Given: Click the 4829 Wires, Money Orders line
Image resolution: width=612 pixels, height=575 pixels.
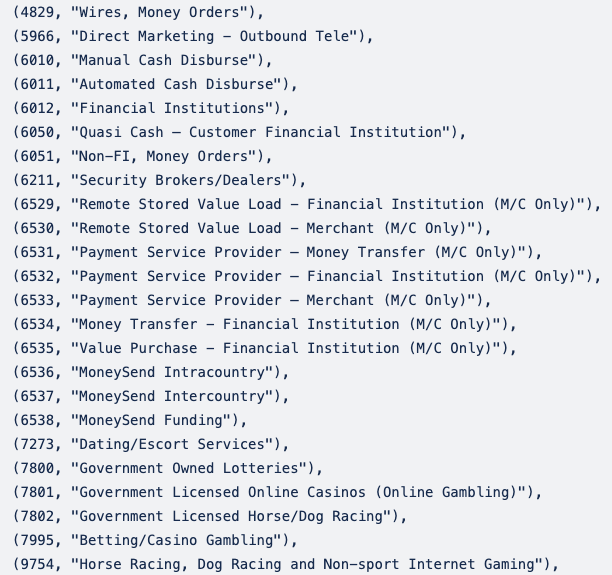Looking at the screenshot, I should tap(139, 12).
